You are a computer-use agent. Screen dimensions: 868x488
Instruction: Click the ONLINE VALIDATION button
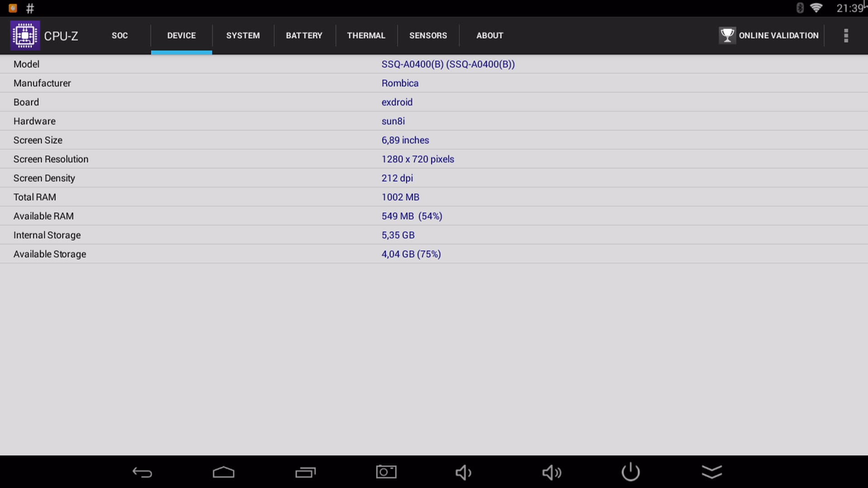[778, 36]
